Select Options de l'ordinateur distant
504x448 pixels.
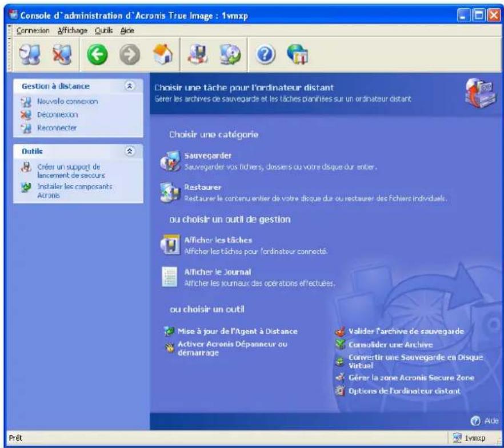pos(405,391)
